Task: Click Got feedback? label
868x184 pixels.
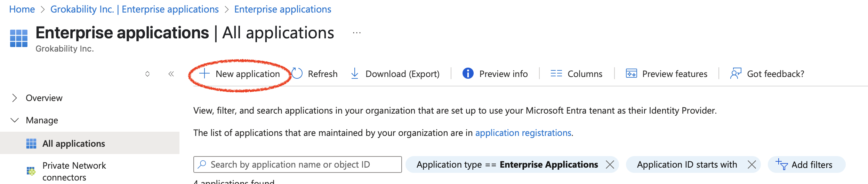Action: pos(775,74)
